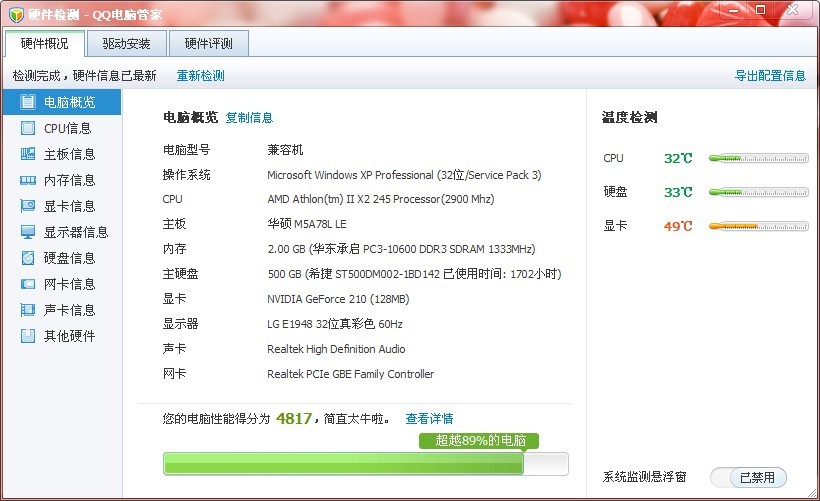The image size is (820, 501).
Task: Click the 硬盘 temperature bar
Action: tap(758, 192)
